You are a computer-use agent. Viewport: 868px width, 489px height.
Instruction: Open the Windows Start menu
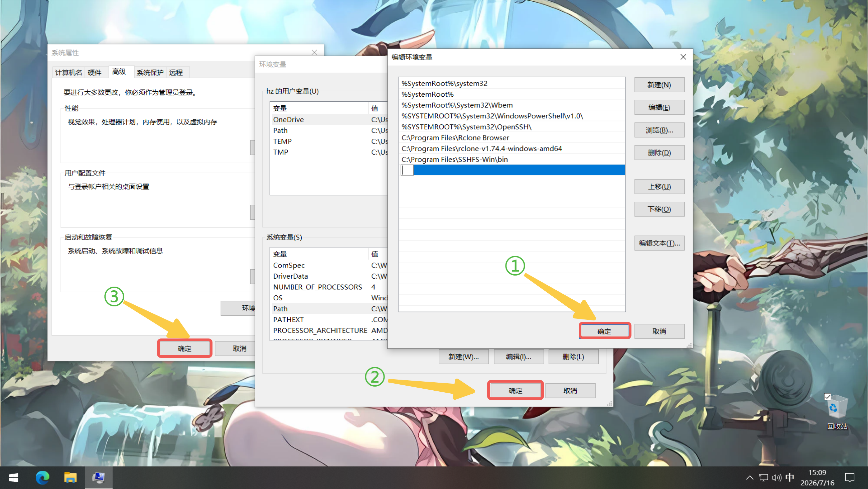13,478
